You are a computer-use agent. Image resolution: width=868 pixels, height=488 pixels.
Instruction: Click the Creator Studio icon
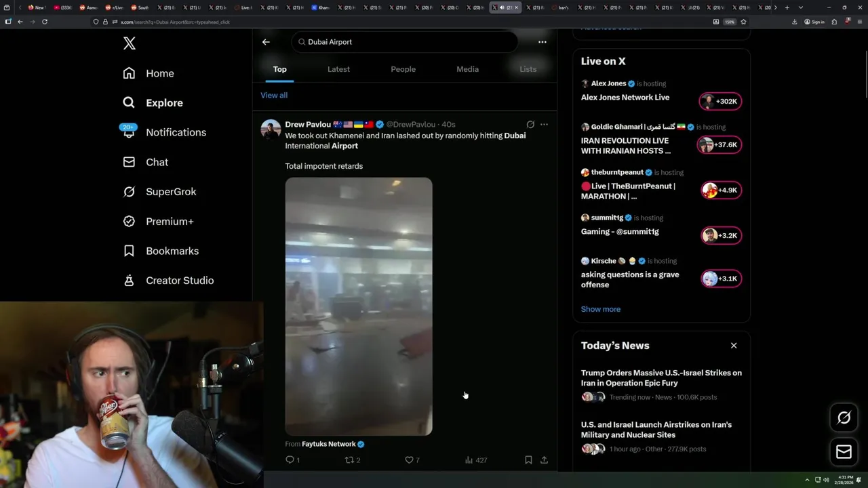click(129, 281)
